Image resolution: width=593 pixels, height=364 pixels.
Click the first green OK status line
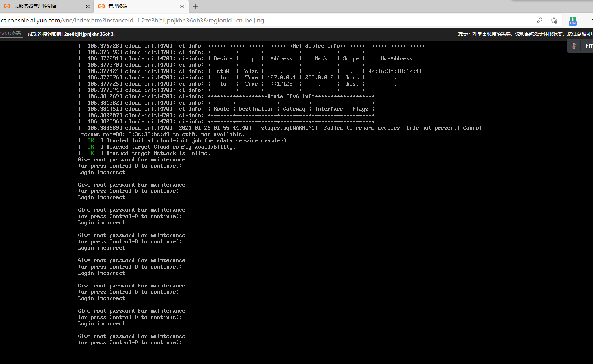click(x=184, y=141)
